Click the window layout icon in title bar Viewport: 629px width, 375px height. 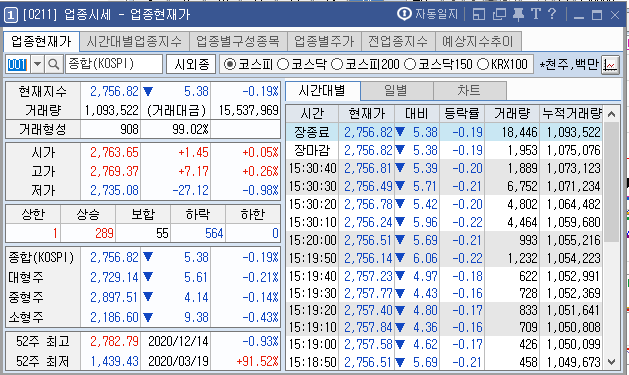(479, 14)
